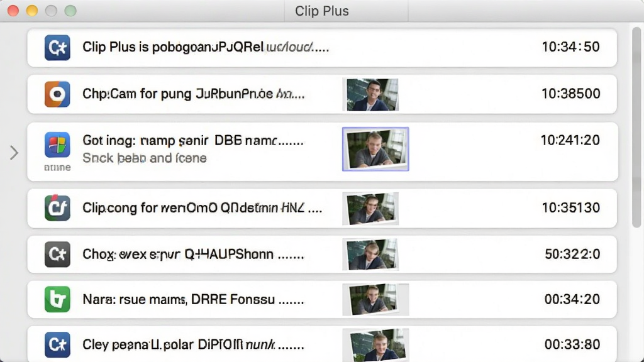Open the thumbnail in the 'Clip-cong for' row
This screenshot has width=644, height=362.
(x=371, y=209)
